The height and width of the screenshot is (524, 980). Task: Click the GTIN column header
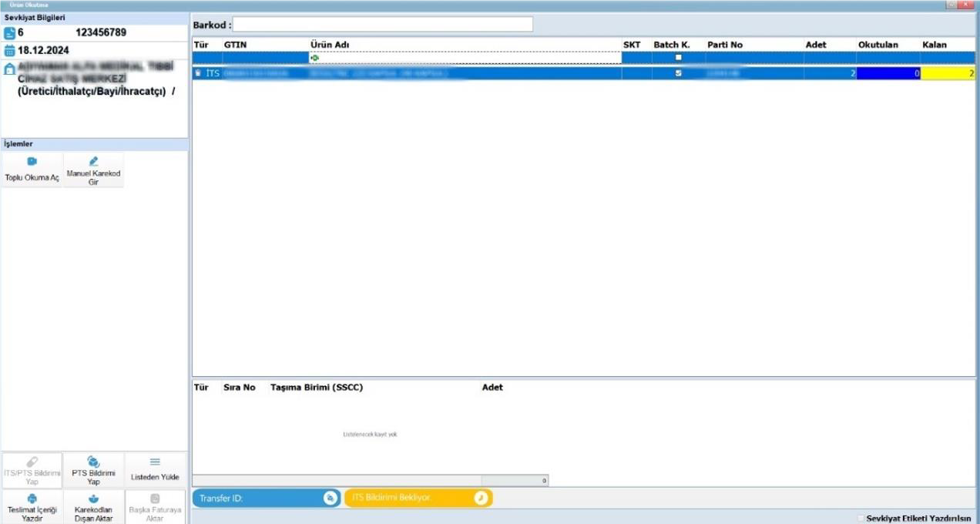[x=234, y=45]
